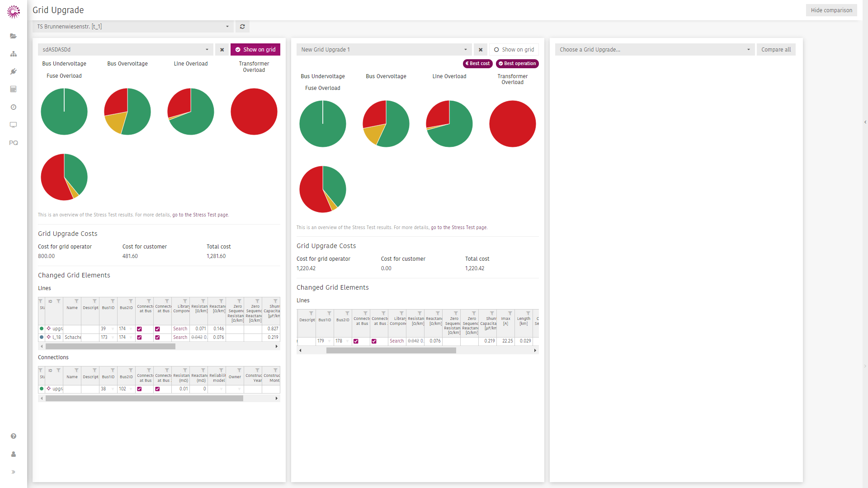Click the horizontal scrollbar under Connections table
The image size is (868, 488).
click(x=144, y=399)
